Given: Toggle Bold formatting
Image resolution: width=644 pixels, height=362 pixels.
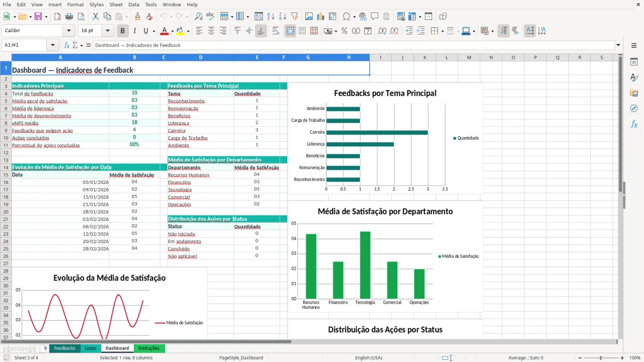Looking at the screenshot, I should [123, 31].
